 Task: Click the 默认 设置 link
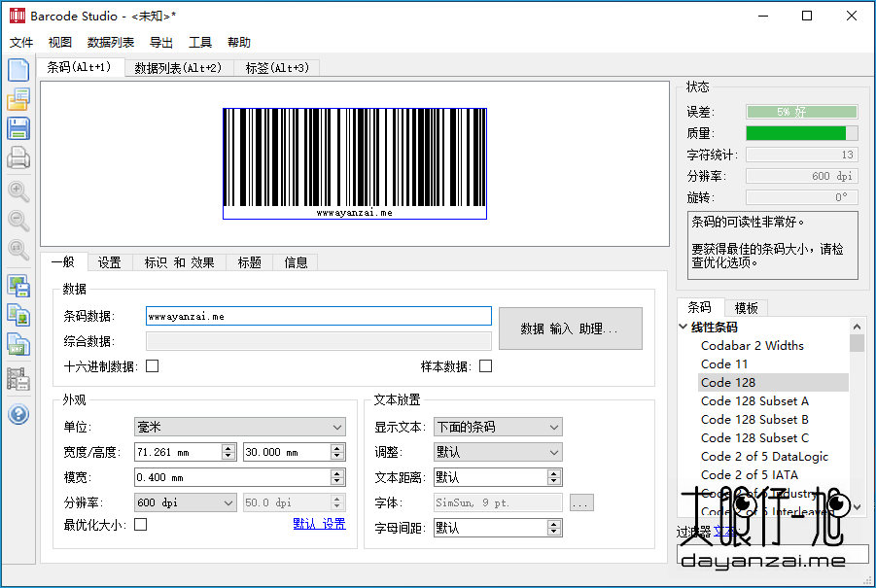coord(319,524)
